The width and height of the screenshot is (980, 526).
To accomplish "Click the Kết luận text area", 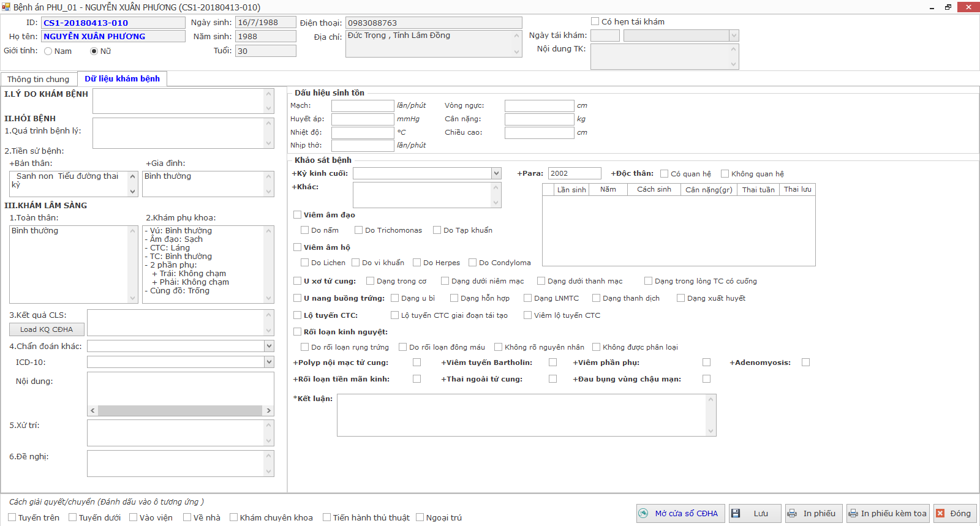I will [x=526, y=415].
